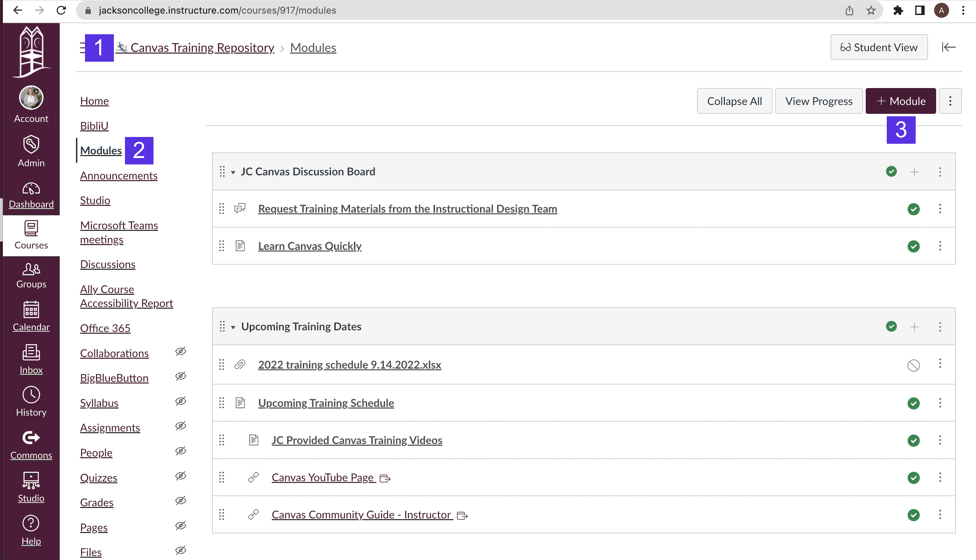Open Ally Course Accessibility Report
Screen dimensions: 976x560
[x=127, y=296]
